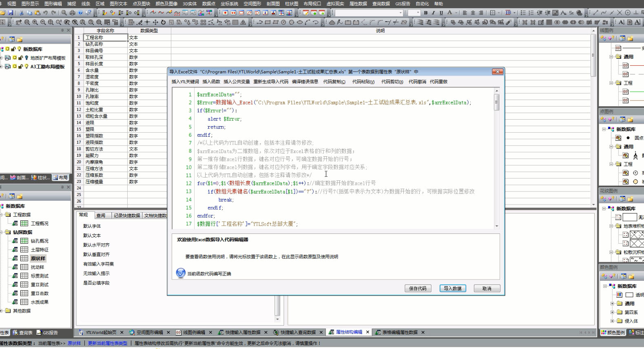Toggle sun icon for A3工勘布局模板
The height and width of the screenshot is (349, 644).
coord(15,67)
